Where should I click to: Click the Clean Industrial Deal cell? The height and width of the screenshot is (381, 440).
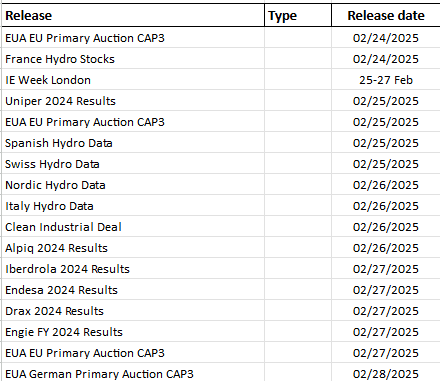[x=133, y=227]
